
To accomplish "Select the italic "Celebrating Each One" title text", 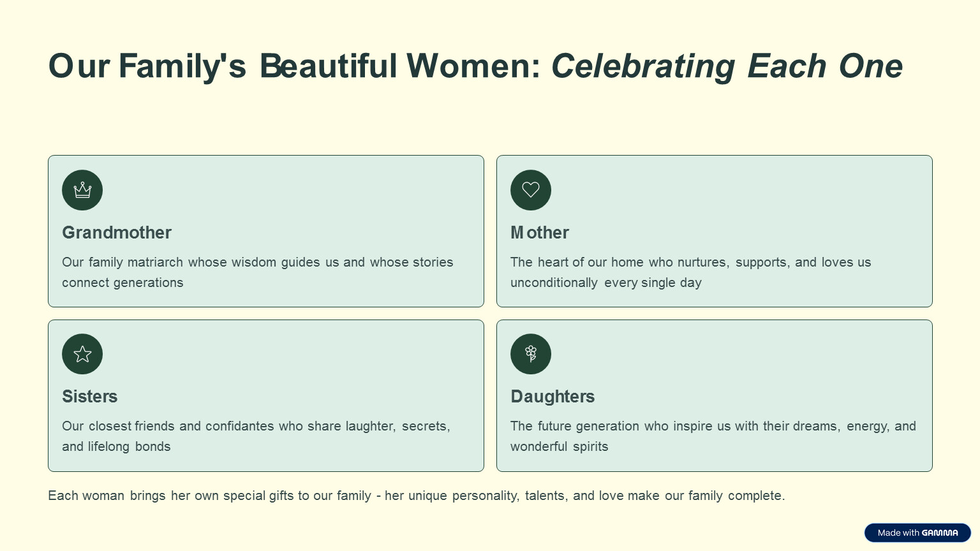I will click(x=727, y=66).
